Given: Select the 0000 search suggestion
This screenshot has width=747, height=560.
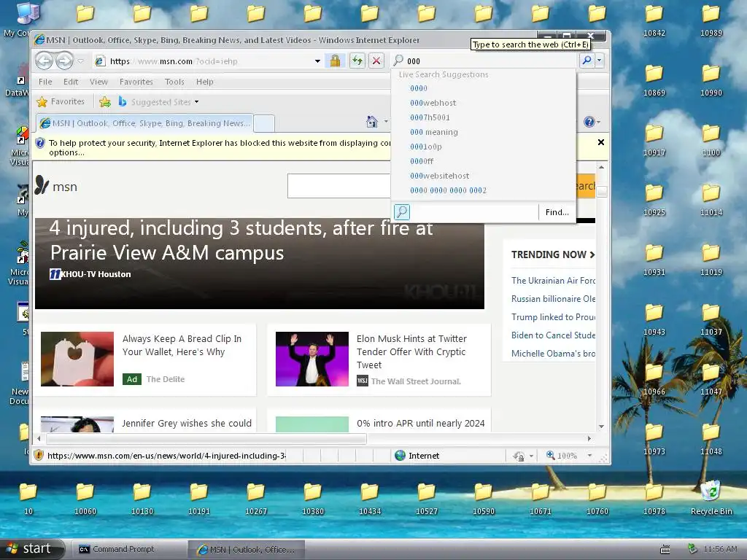Looking at the screenshot, I should coord(418,88).
